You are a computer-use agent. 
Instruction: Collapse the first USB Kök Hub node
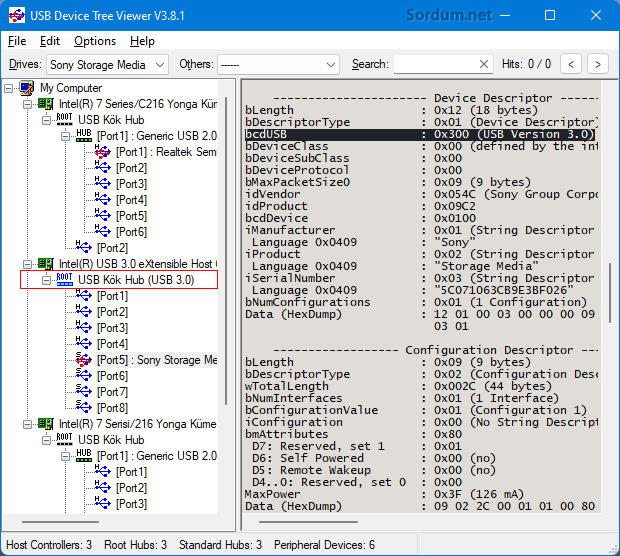pyautogui.click(x=46, y=120)
